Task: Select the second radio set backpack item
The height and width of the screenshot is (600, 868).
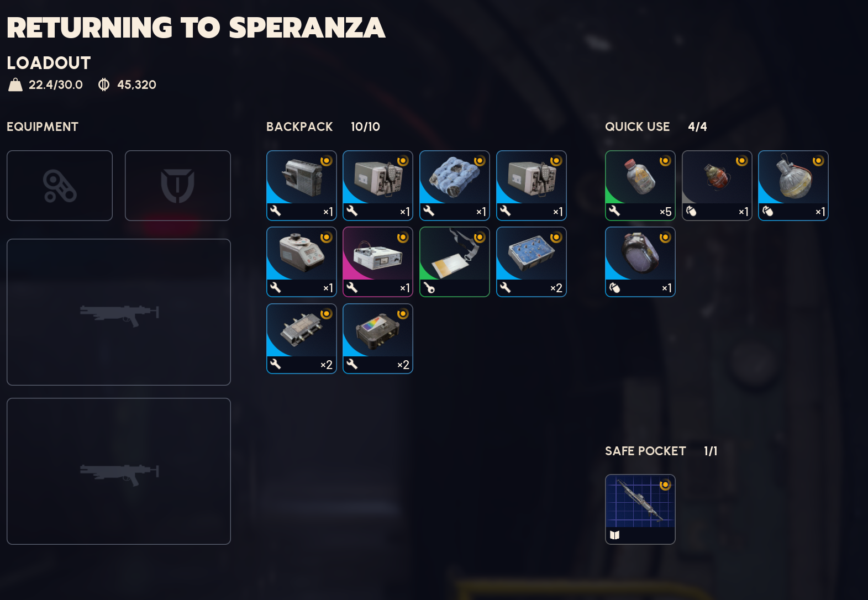Action: (x=532, y=186)
